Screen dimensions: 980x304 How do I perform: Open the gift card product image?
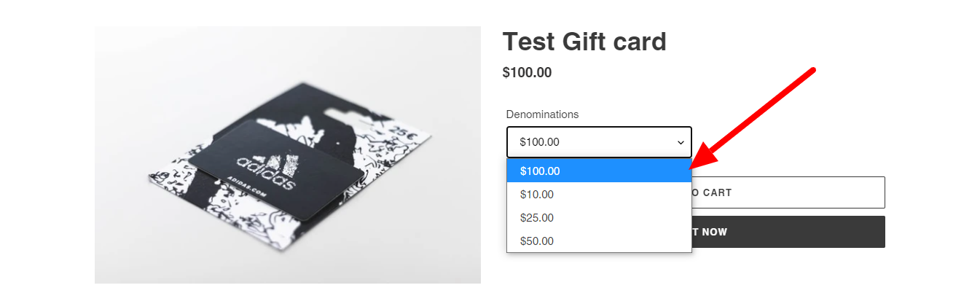coord(287,155)
